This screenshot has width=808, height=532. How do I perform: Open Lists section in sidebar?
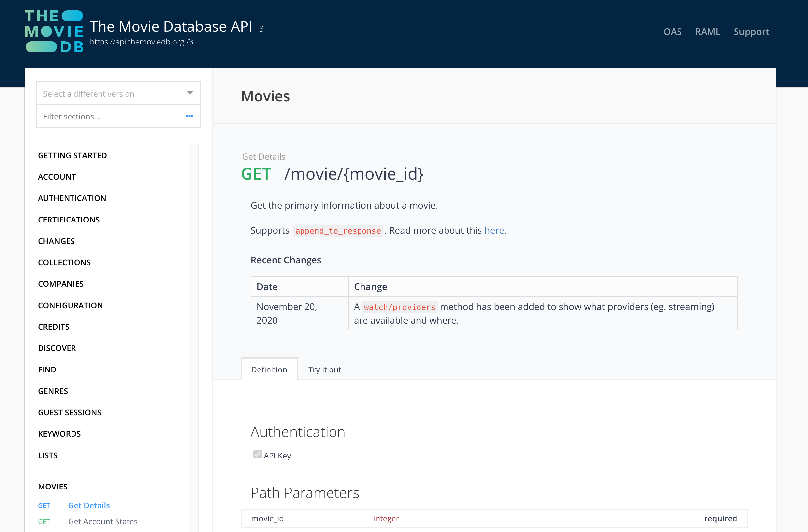(48, 455)
